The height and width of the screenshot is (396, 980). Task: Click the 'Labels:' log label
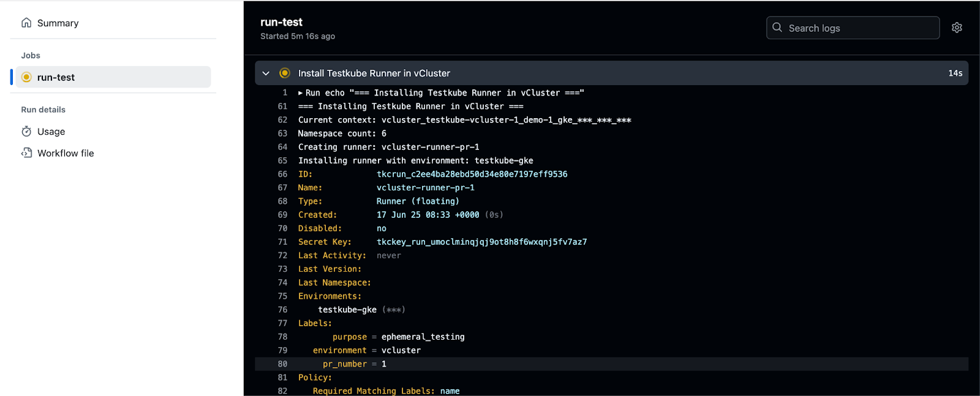point(315,323)
